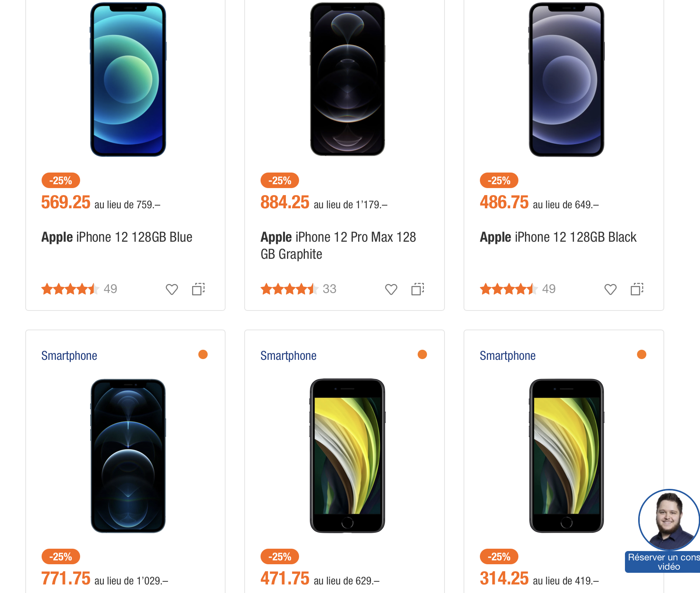Click the orange availability dot on first Smartphone card
Image resolution: width=700 pixels, height=593 pixels.
pos(203,354)
